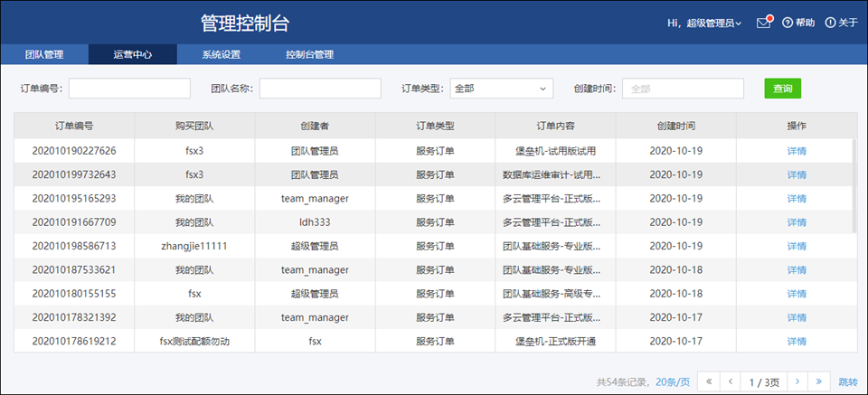Switch to the 团队管理 tab
The width and height of the screenshot is (868, 395).
coord(44,54)
